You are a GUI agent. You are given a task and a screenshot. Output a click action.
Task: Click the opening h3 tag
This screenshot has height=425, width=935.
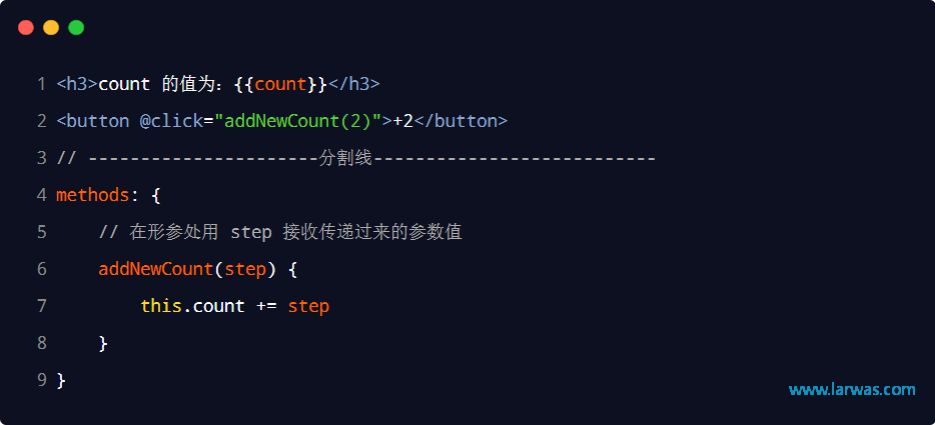[77, 84]
